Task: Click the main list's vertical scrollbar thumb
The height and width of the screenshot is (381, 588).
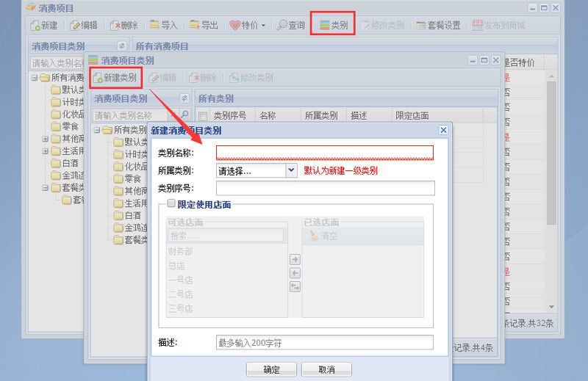Action: pyautogui.click(x=551, y=153)
